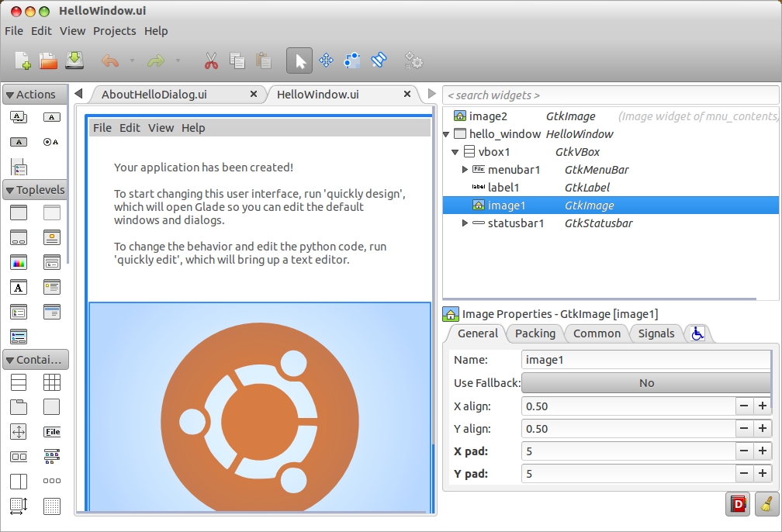Increase the Y pad value
Screen dimensions: 782x532
762,473
